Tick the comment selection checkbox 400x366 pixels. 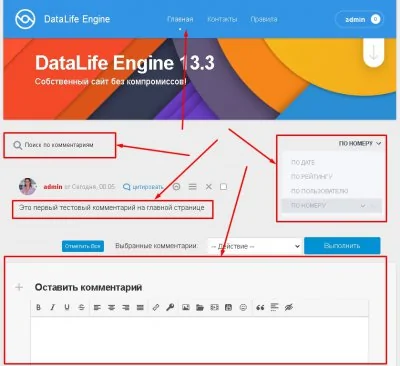pos(223,187)
